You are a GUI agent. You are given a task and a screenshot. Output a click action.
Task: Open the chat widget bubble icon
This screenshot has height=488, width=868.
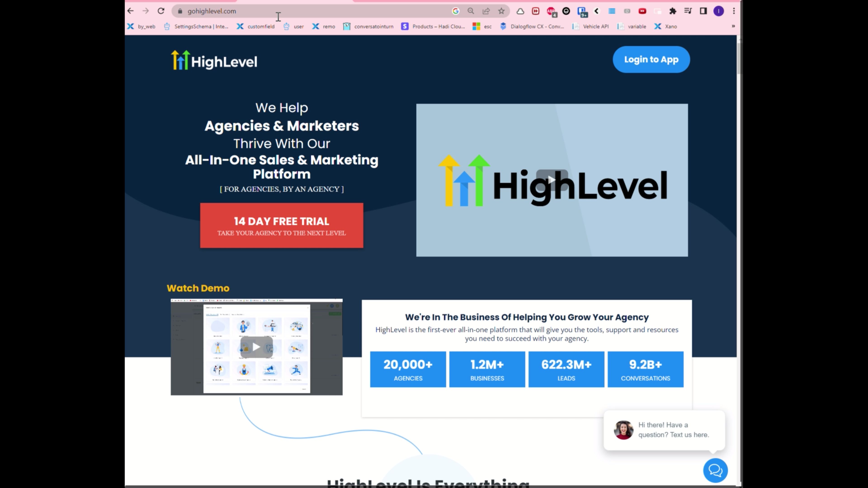(x=715, y=470)
